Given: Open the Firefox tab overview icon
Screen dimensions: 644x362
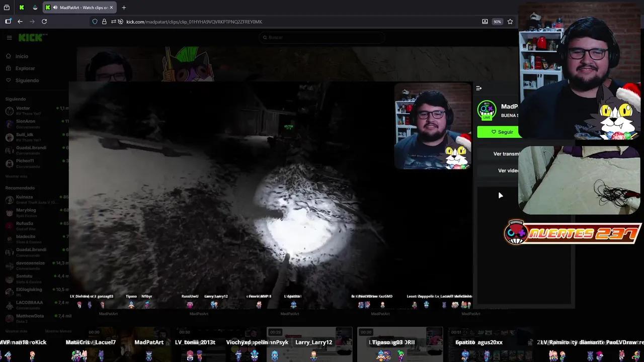Looking at the screenshot, I should point(7,8).
